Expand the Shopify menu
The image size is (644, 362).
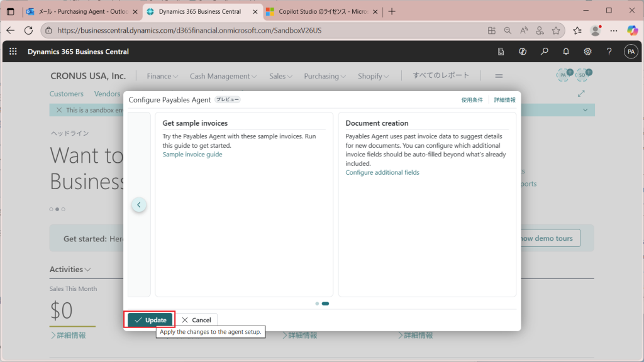(x=374, y=76)
